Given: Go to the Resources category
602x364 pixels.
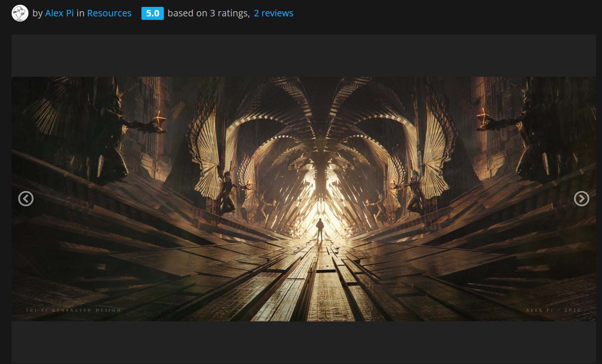Looking at the screenshot, I should pyautogui.click(x=109, y=13).
